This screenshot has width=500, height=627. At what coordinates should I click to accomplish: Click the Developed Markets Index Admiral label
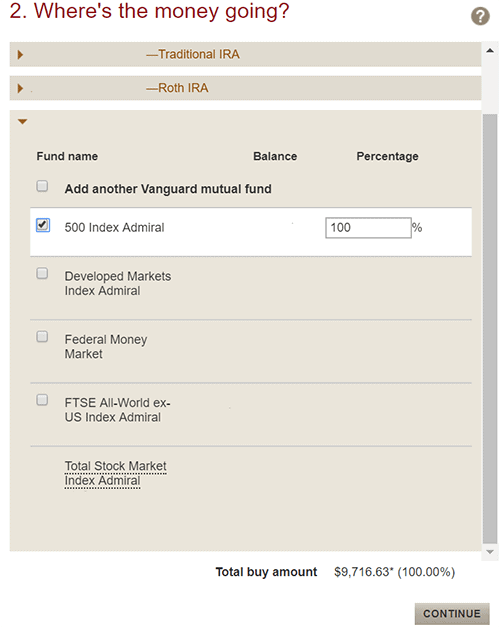click(118, 284)
